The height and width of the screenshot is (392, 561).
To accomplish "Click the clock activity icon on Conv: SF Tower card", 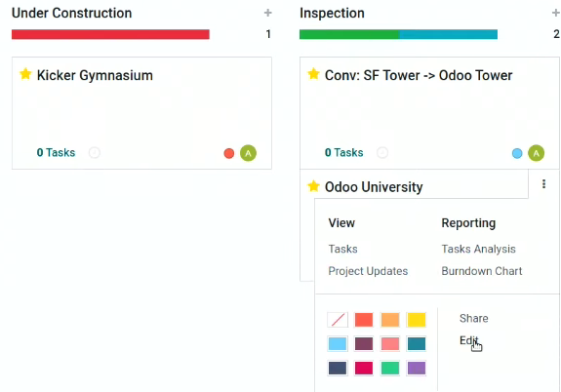I will coord(382,153).
